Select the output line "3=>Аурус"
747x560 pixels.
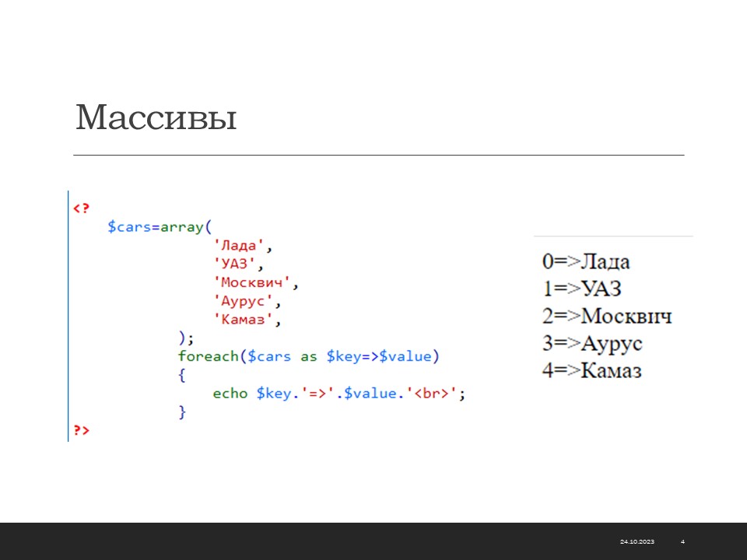pyautogui.click(x=592, y=343)
